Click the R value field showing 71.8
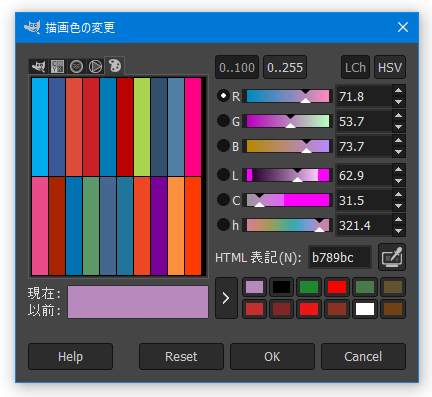The width and height of the screenshot is (432, 397). pos(364,96)
